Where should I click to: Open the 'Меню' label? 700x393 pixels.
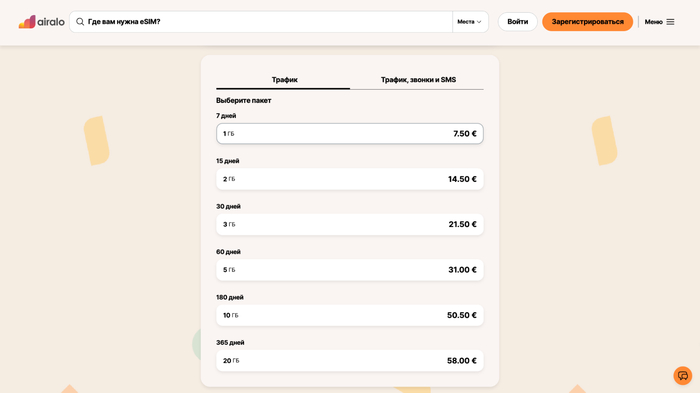[654, 22]
